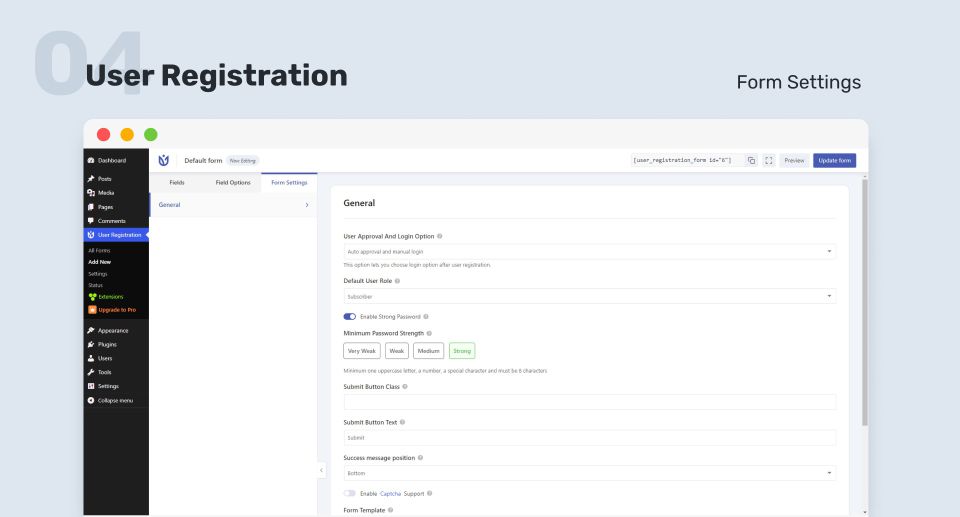Switch to the Fields tab
This screenshot has width=960, height=517.
[x=177, y=183]
